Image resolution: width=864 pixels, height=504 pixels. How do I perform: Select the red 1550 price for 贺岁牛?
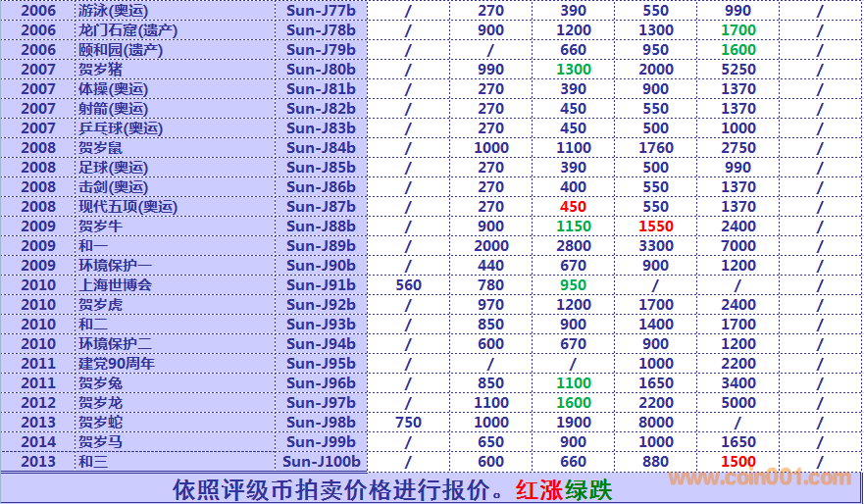[655, 227]
